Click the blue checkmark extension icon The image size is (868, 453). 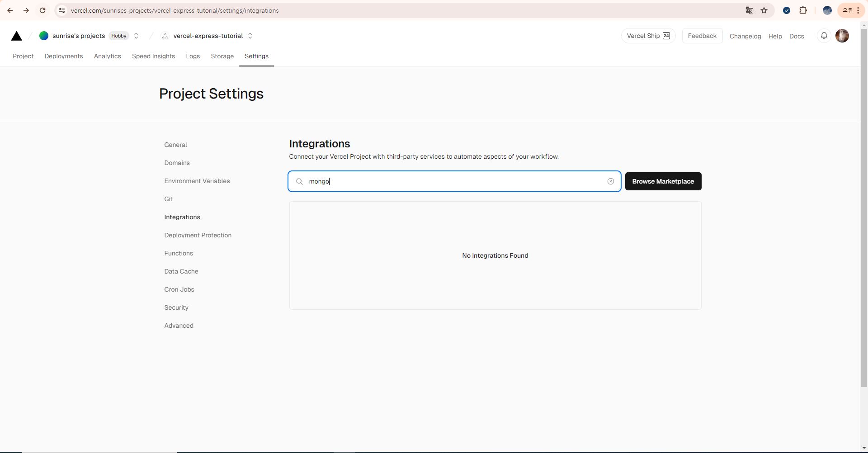pos(787,10)
